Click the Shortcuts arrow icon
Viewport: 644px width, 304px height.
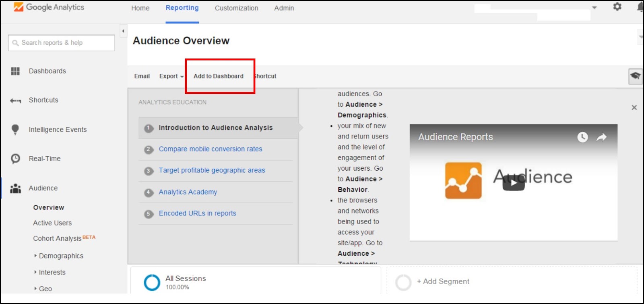pyautogui.click(x=15, y=100)
